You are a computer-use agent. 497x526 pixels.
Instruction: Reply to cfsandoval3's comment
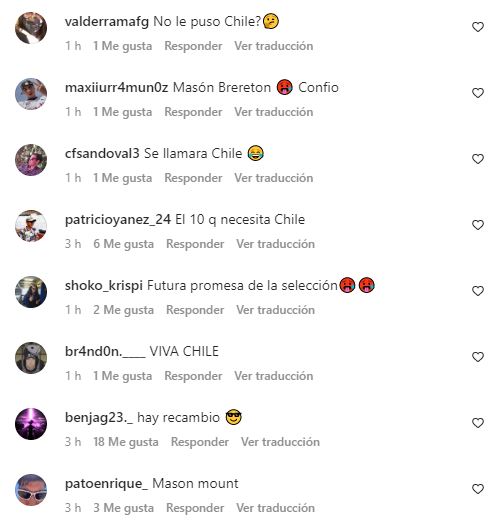(193, 178)
